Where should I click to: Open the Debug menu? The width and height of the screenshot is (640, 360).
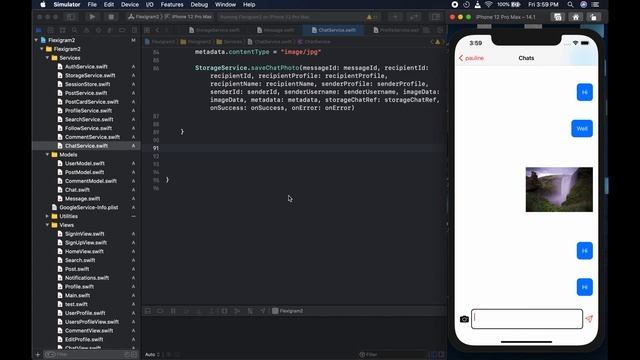pos(199,4)
